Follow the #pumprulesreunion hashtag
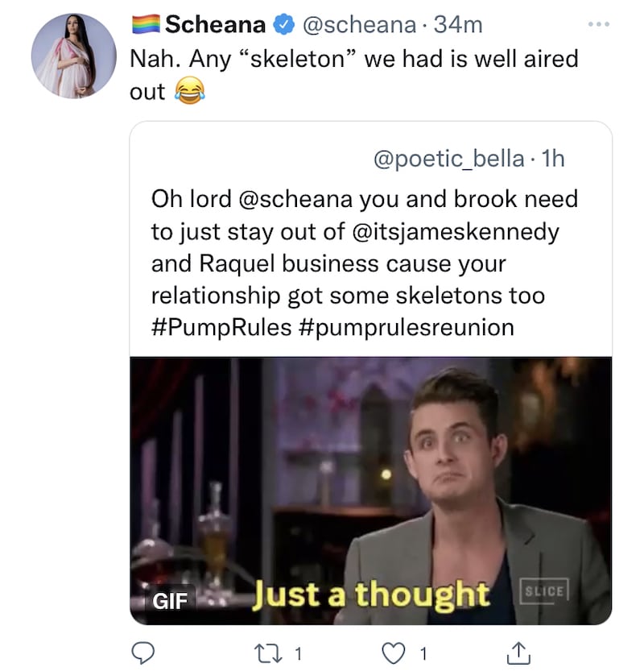This screenshot has width=644, height=671. point(411,329)
